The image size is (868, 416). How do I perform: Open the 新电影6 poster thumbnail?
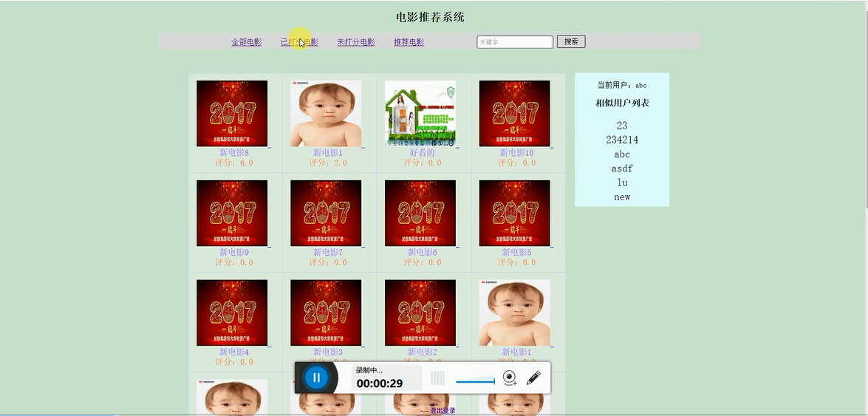pos(420,214)
